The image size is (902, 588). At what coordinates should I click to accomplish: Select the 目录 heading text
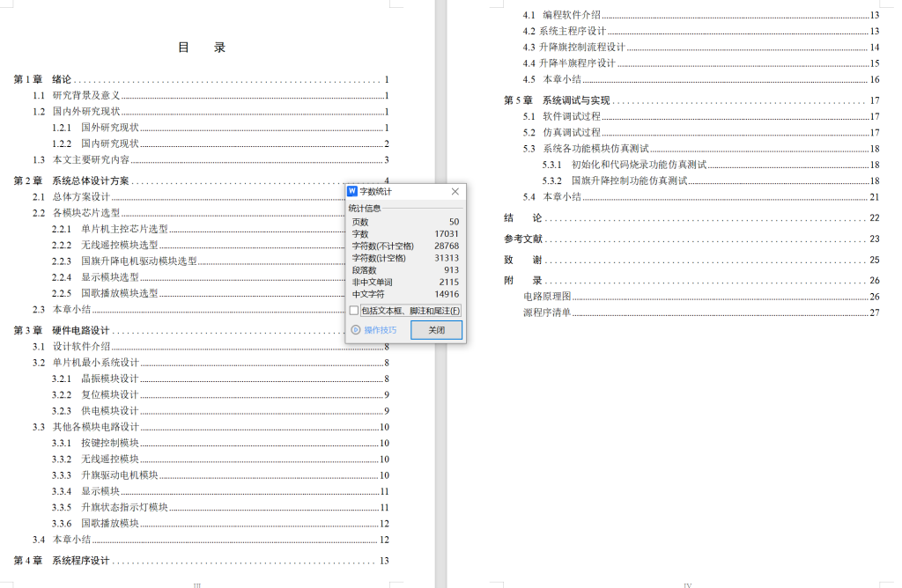200,46
